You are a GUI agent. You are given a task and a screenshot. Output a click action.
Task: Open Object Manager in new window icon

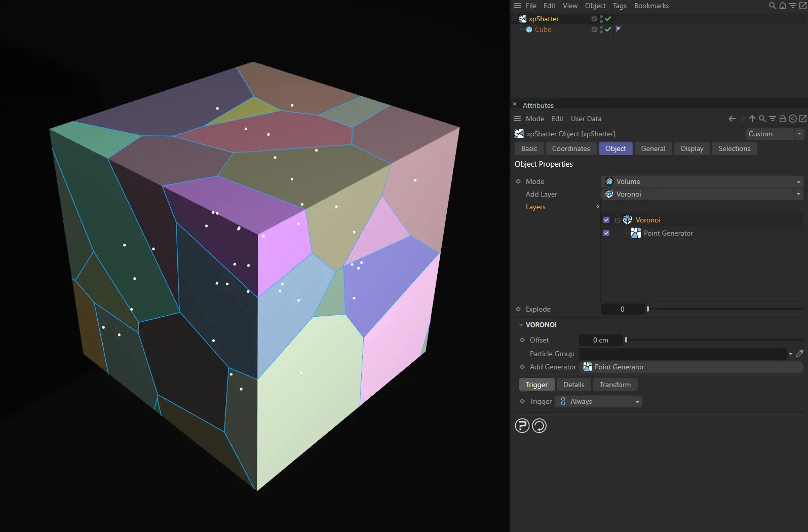pos(802,6)
